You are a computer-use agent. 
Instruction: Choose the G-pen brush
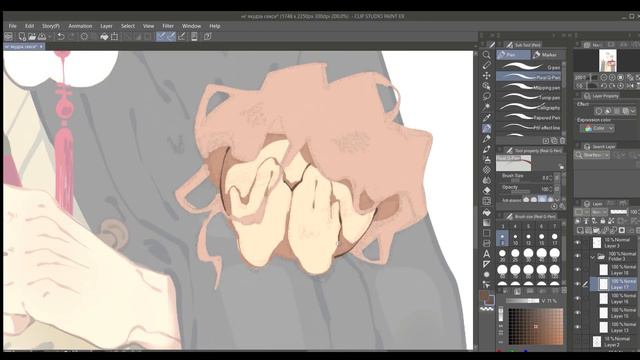pyautogui.click(x=529, y=67)
